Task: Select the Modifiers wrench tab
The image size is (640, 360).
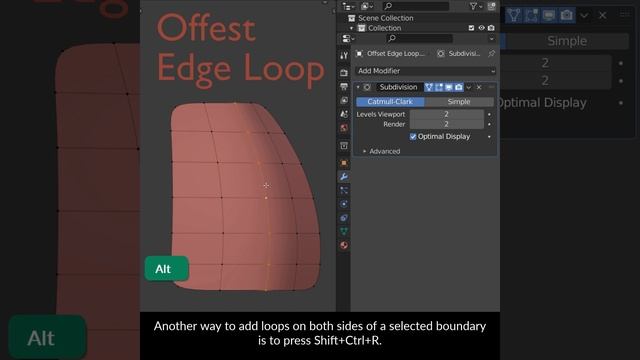Action: pyautogui.click(x=344, y=177)
